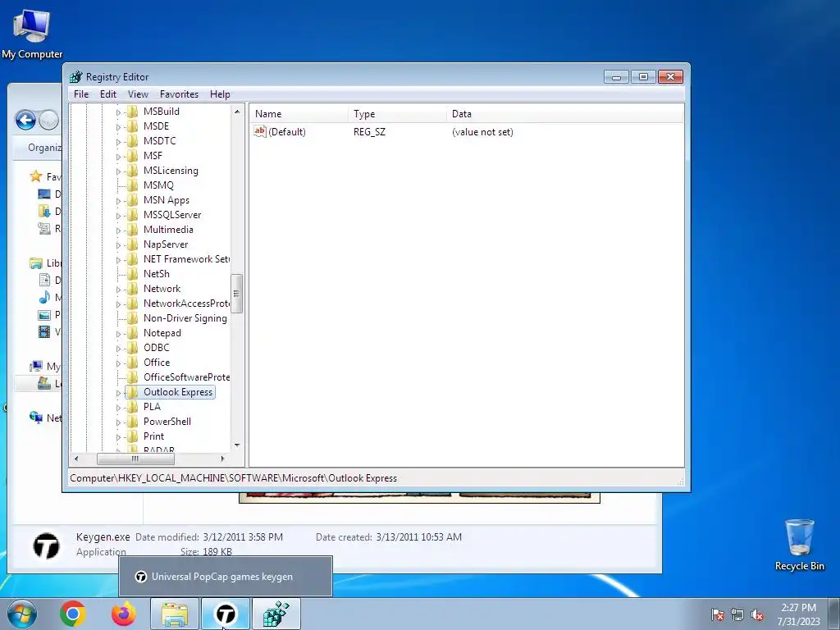Click the muted volume tray icon
This screenshot has height=630, width=840.
pos(757,614)
